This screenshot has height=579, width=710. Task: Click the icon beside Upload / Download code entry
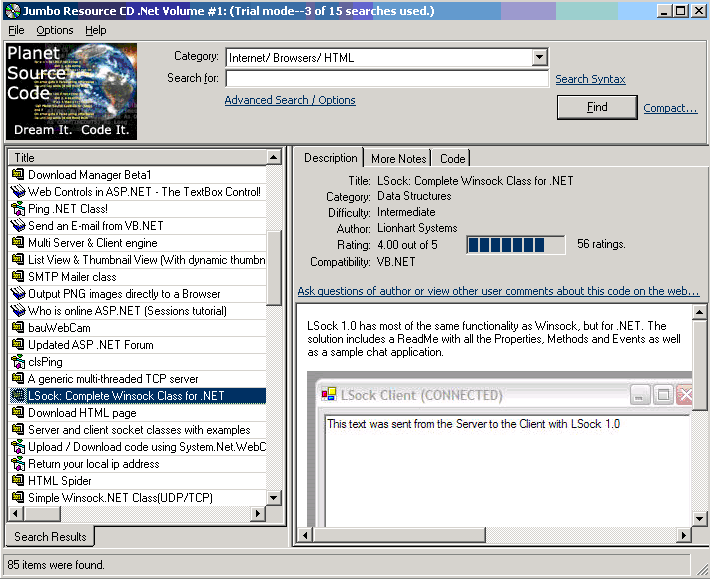[x=18, y=447]
